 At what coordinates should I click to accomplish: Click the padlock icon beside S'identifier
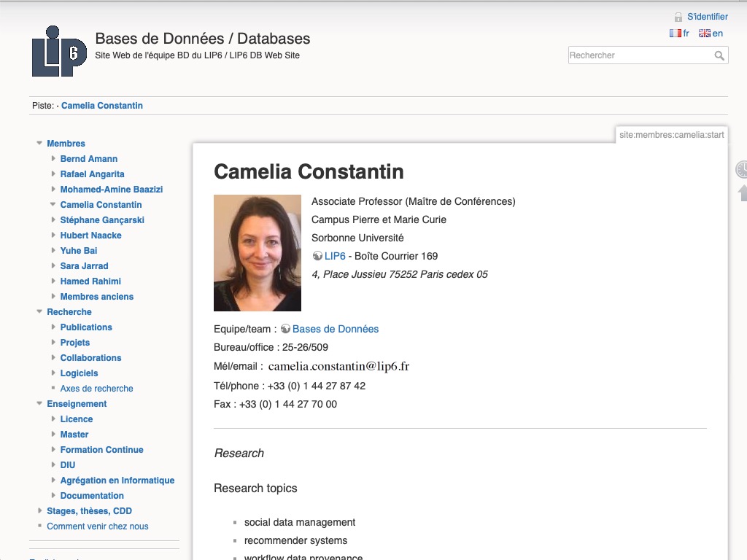[678, 16]
